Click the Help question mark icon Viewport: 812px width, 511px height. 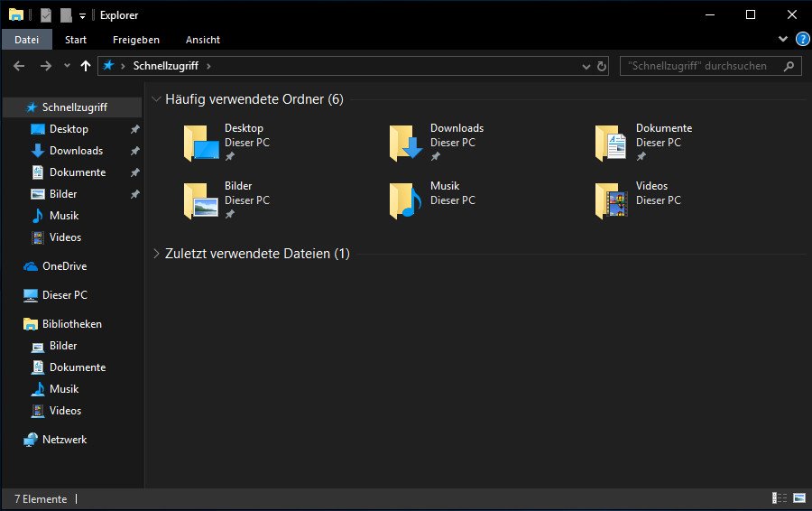pos(802,40)
